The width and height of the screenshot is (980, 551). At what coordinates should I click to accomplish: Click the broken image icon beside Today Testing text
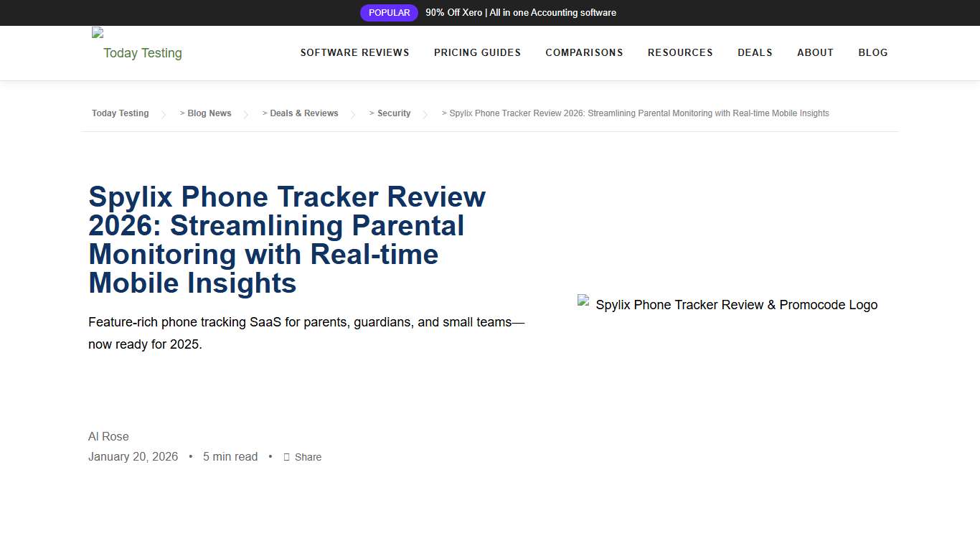(97, 32)
